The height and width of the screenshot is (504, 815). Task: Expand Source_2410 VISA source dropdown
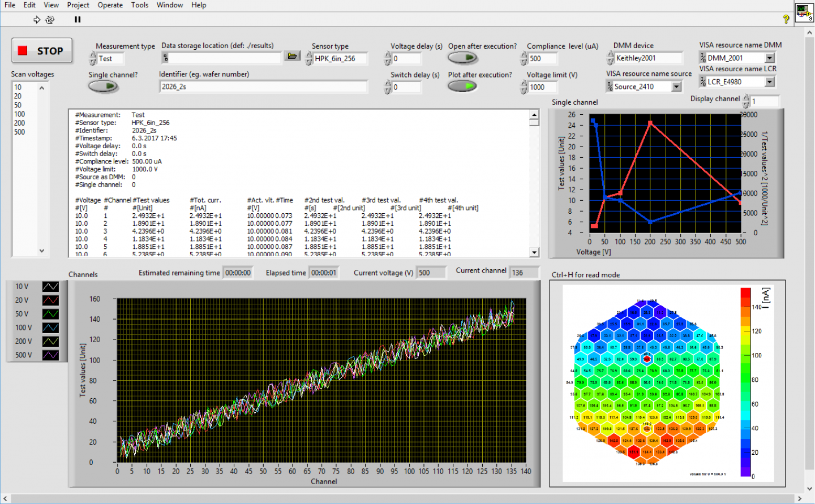click(676, 87)
